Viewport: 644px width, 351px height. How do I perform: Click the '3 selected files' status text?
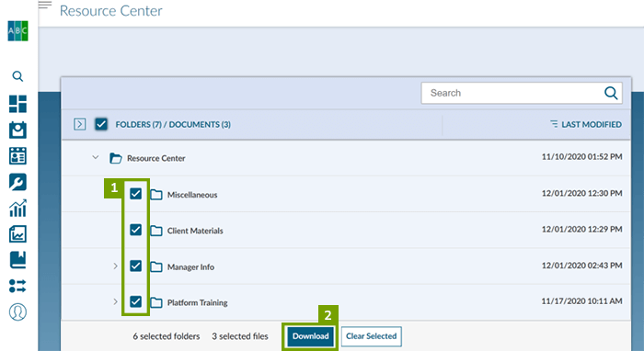tap(240, 336)
